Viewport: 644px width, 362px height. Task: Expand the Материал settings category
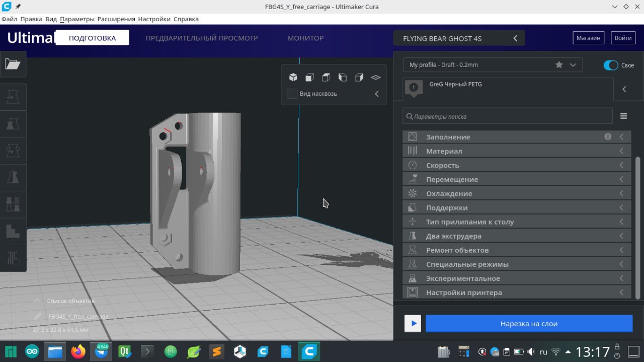517,151
